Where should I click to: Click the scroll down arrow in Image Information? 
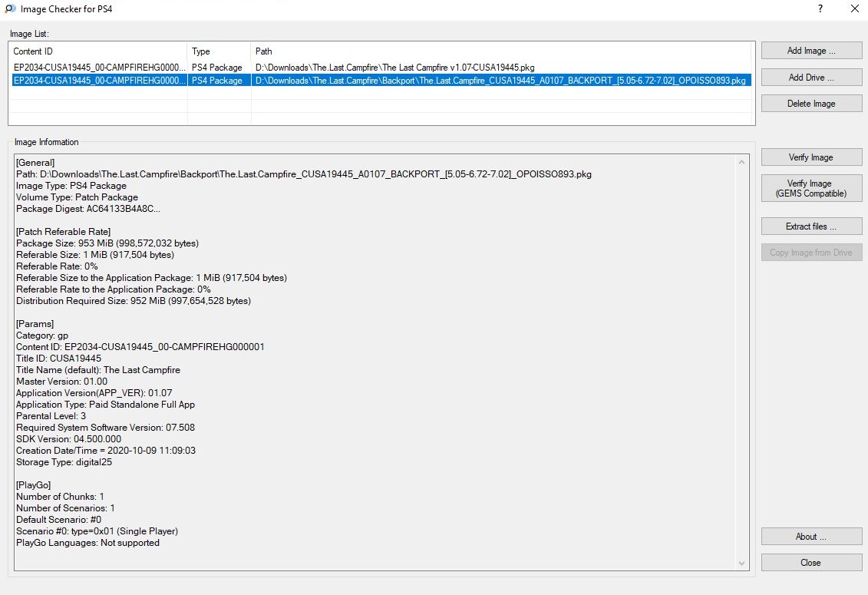coord(742,564)
